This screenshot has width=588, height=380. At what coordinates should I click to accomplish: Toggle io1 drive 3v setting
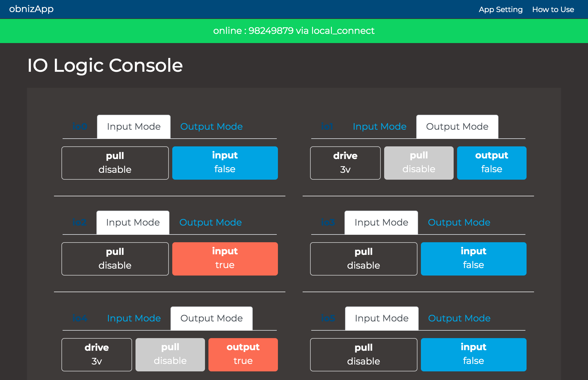click(345, 163)
